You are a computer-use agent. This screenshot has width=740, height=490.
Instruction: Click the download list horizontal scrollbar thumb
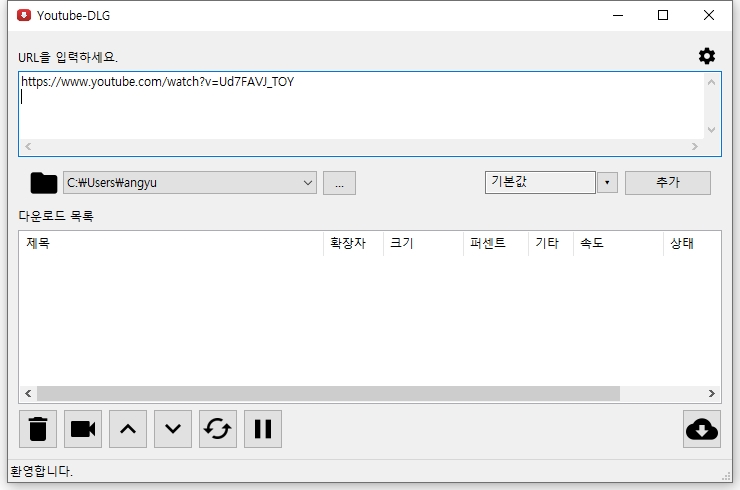328,393
